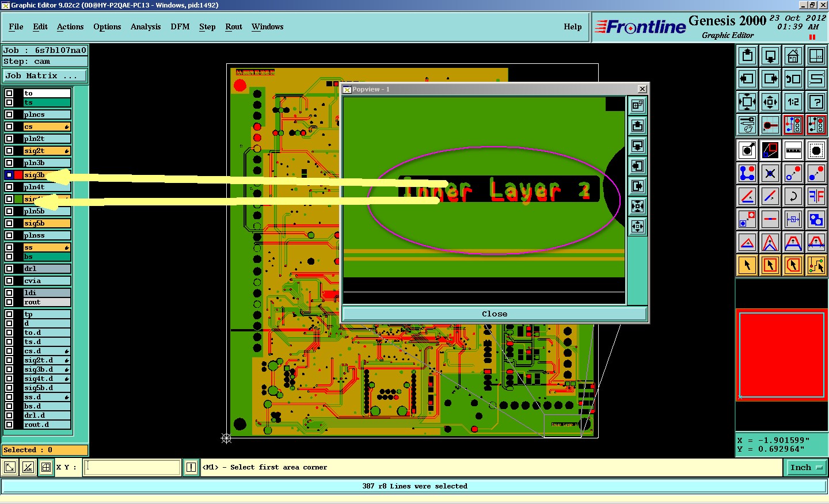The height and width of the screenshot is (504, 829).
Task: Click the blue connected dots icon
Action: [747, 173]
